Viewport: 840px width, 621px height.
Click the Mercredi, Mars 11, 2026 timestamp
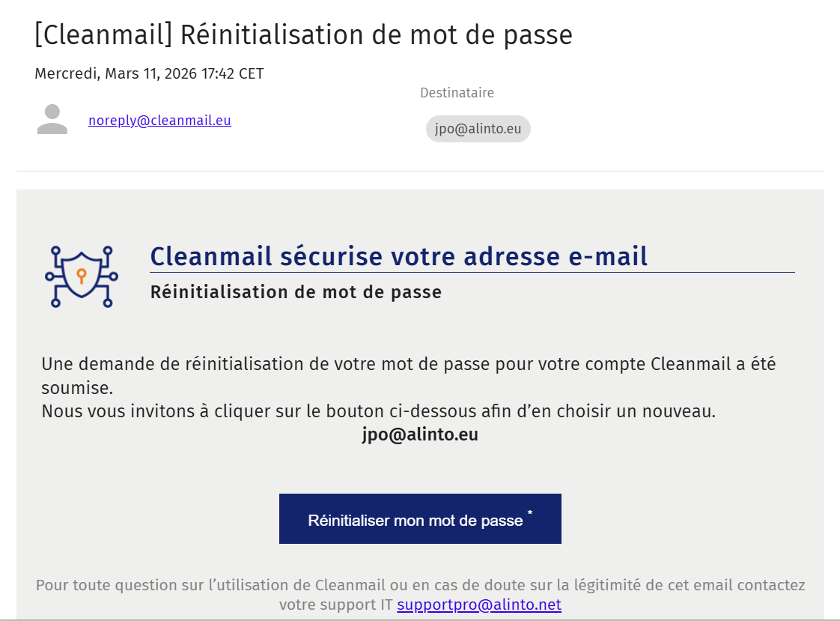(x=149, y=73)
